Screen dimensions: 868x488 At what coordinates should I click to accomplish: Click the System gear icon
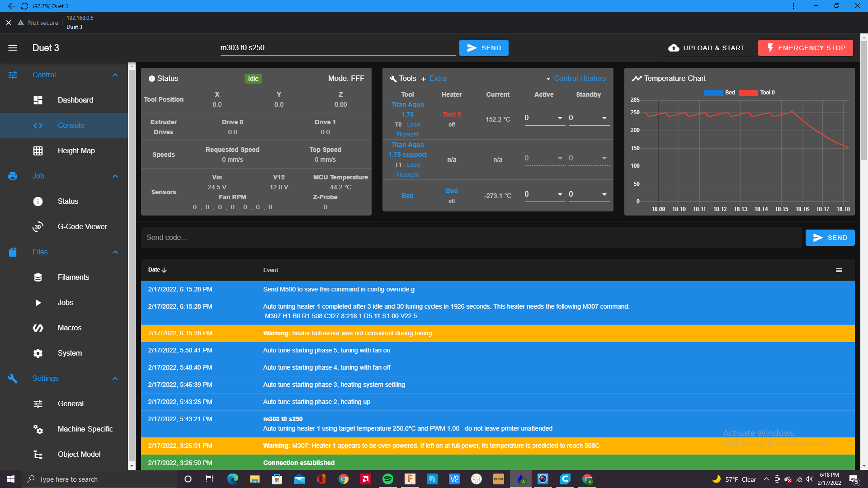coord(38,353)
